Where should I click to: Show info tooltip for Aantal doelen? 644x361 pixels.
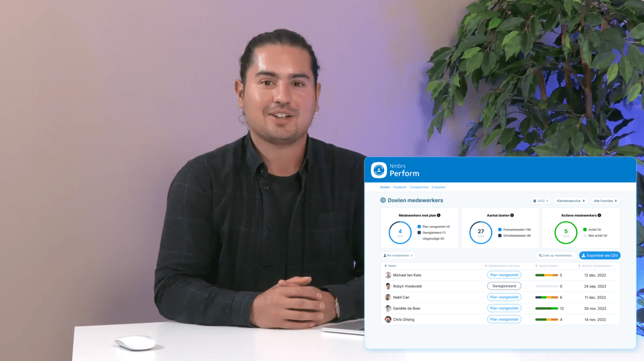coord(512,215)
